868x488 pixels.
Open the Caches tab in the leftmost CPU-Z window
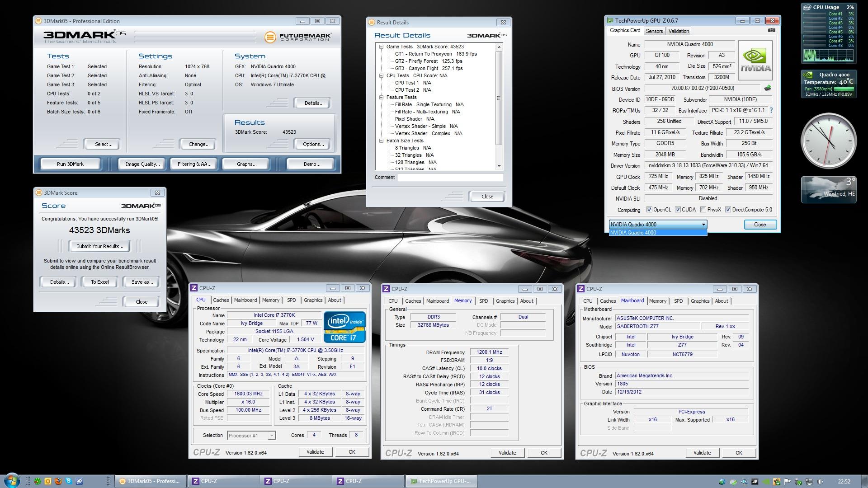[221, 300]
